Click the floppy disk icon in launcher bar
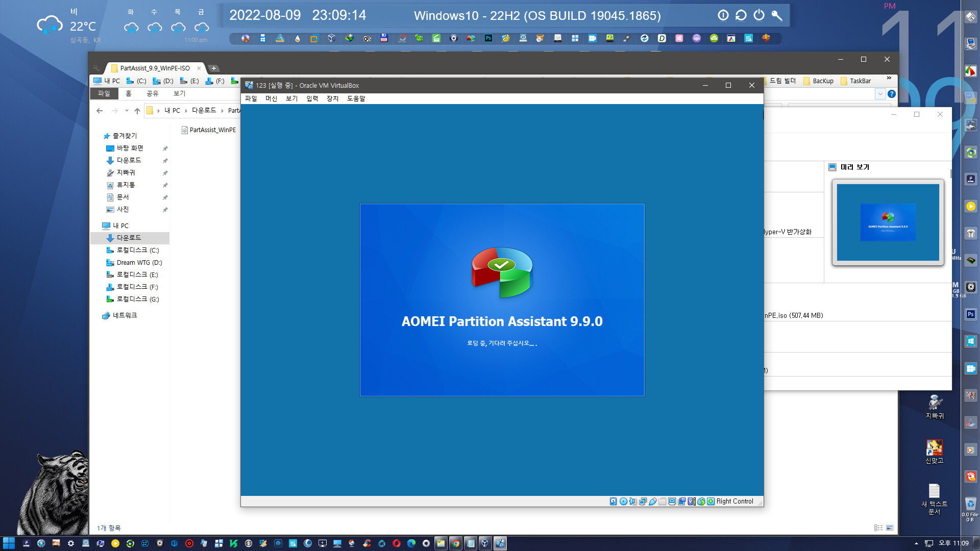Image resolution: width=980 pixels, height=551 pixels. 384,38
